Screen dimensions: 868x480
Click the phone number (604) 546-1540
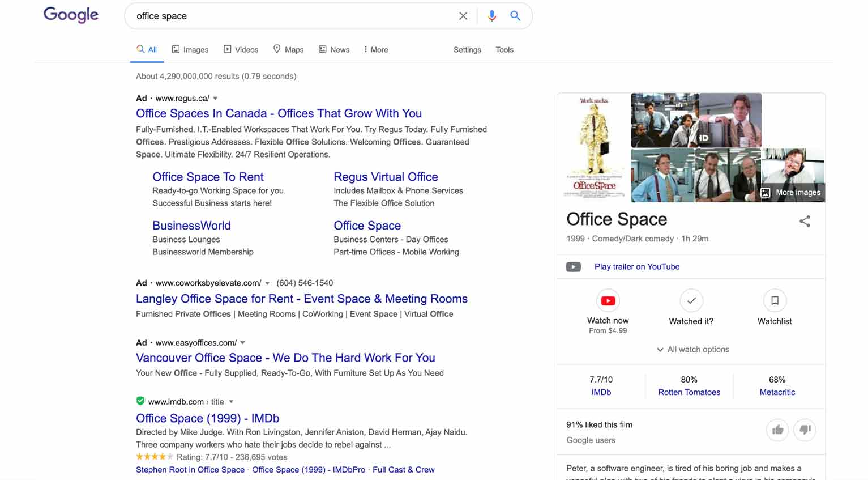(x=305, y=283)
